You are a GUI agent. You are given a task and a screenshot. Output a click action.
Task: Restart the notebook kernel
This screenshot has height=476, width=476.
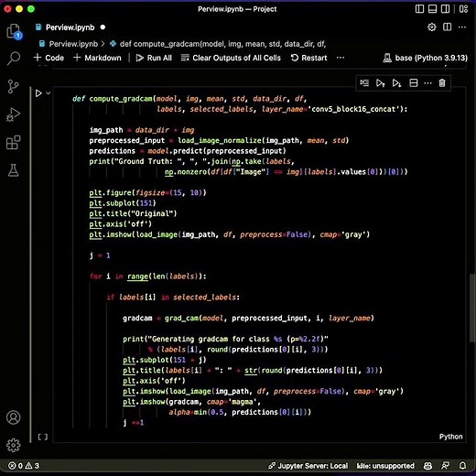(x=308, y=58)
